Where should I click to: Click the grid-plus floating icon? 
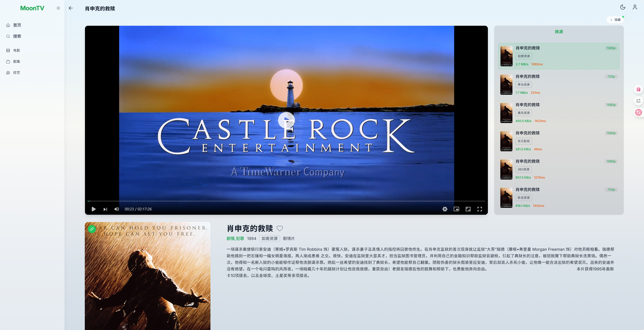coord(638,101)
